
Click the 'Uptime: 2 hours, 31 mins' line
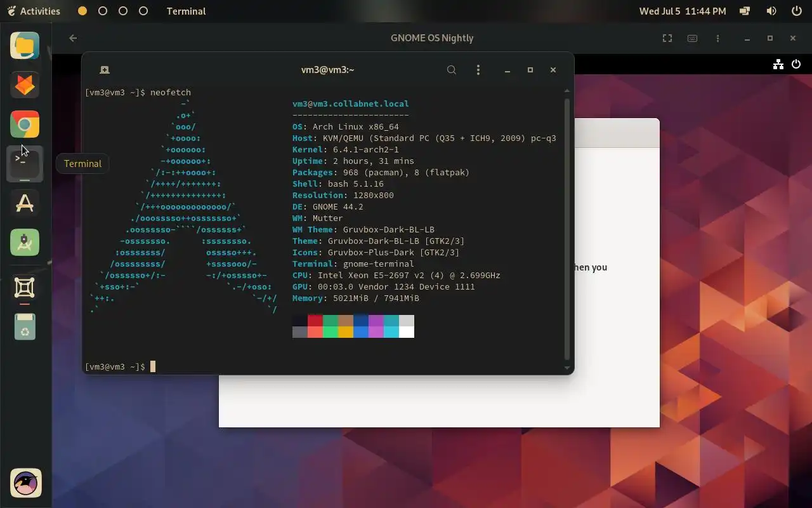[x=353, y=161]
